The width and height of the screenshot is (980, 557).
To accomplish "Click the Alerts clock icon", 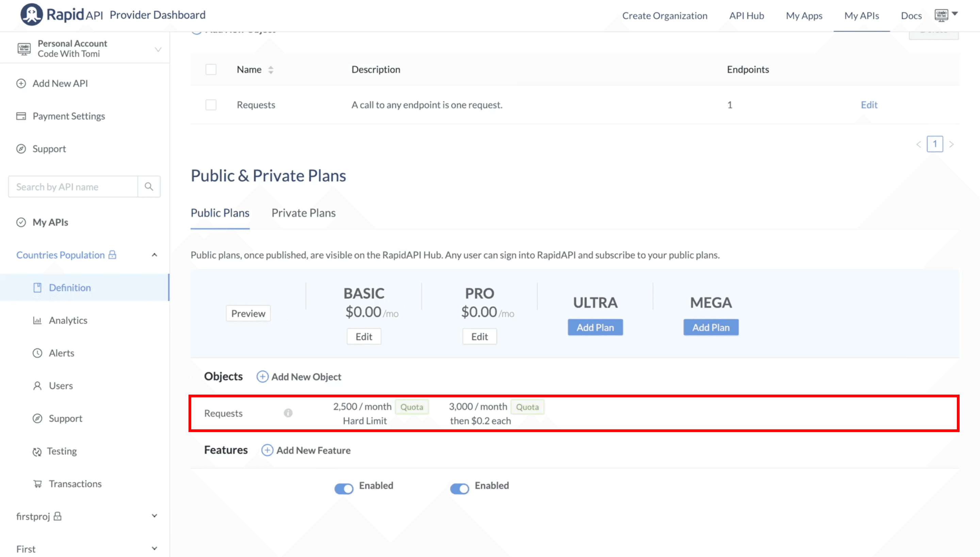I will [x=37, y=353].
